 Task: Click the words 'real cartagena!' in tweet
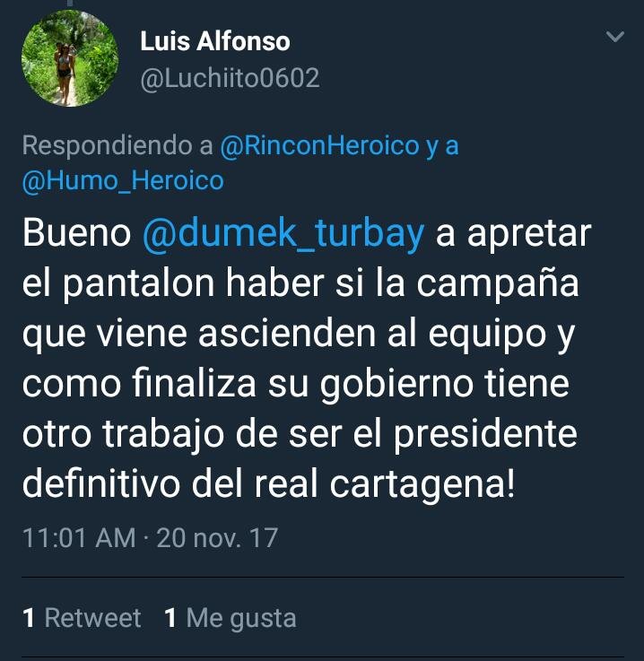384,485
